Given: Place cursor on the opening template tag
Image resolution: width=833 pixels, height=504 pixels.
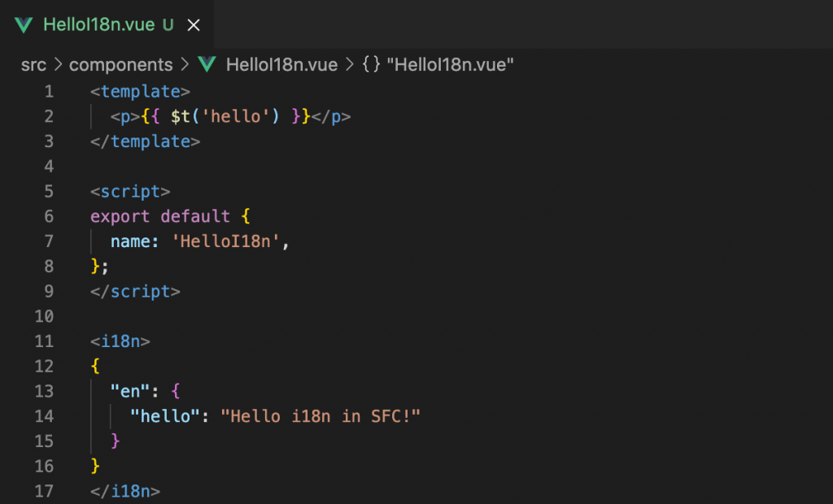Looking at the screenshot, I should [x=140, y=91].
